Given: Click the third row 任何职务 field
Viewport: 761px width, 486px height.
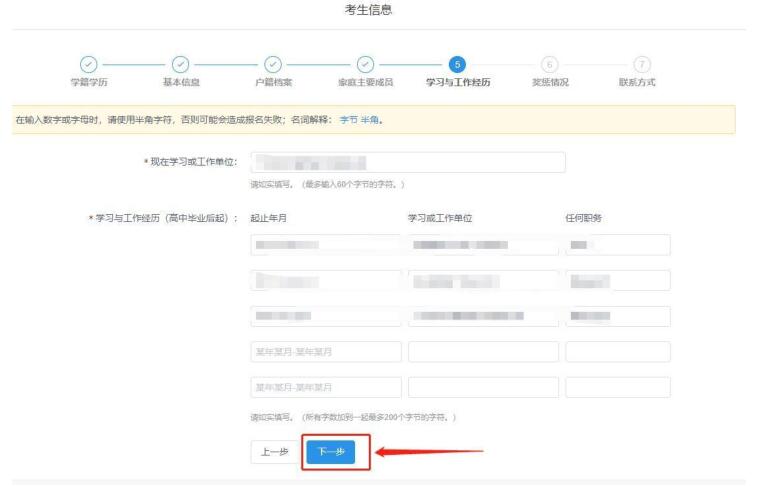Looking at the screenshot, I should coord(617,316).
